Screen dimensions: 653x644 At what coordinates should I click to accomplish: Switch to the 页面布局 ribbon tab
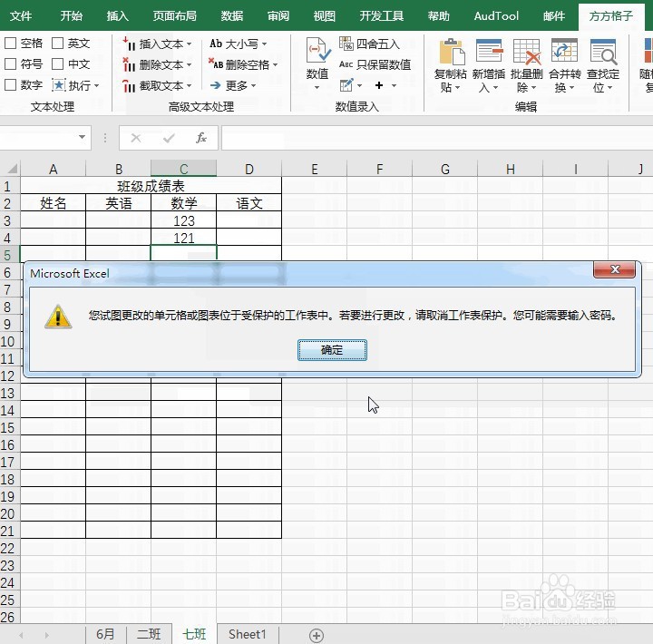tap(175, 15)
